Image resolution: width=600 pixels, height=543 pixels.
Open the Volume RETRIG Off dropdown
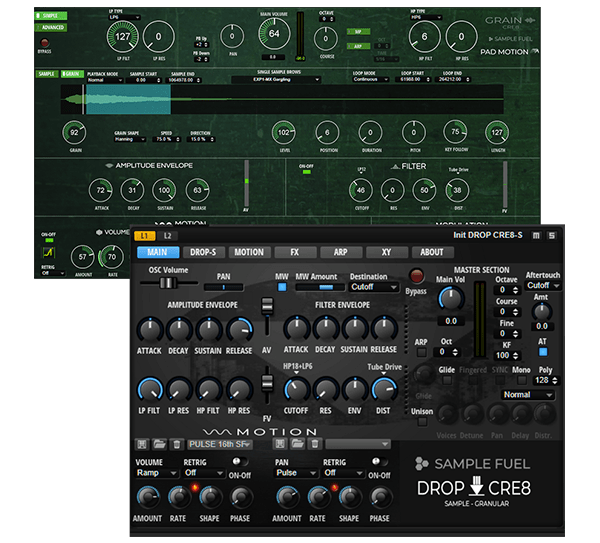point(204,473)
